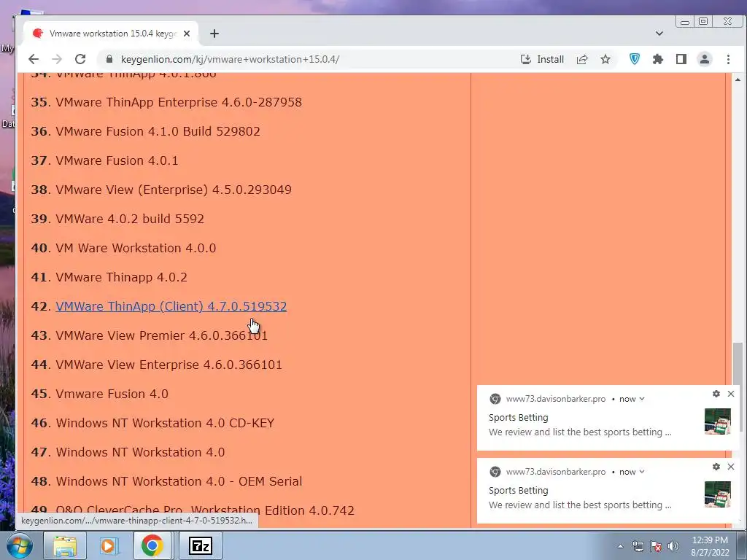Viewport: 747px width, 560px height.
Task: Select the Vmware workstation 15.0.4 tab
Action: [x=111, y=34]
